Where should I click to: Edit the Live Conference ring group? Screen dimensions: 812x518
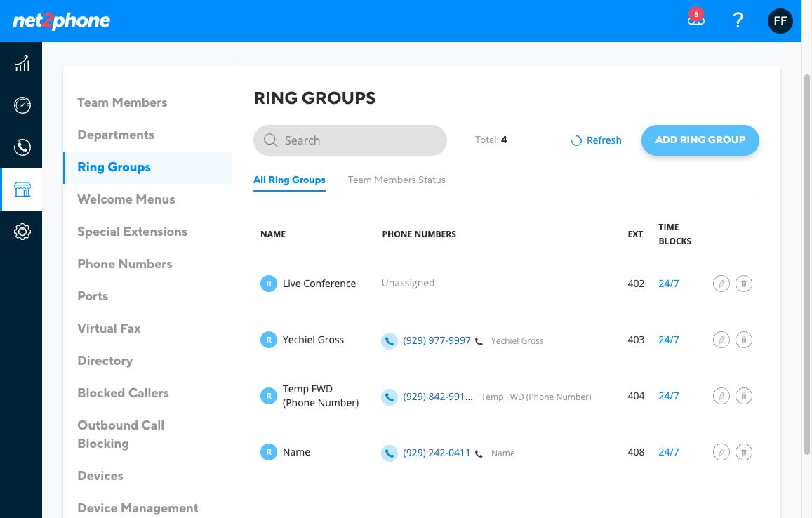[721, 284]
